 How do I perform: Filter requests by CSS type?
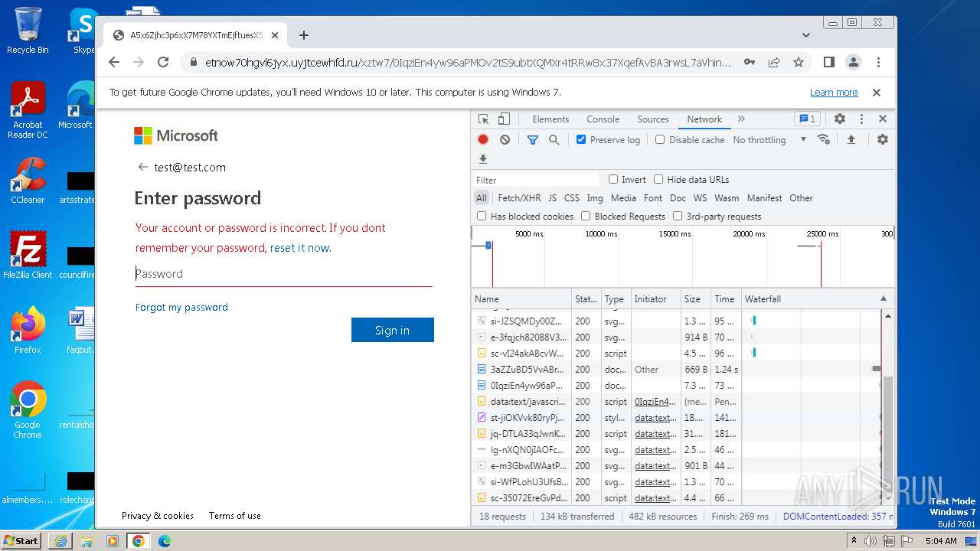point(572,198)
